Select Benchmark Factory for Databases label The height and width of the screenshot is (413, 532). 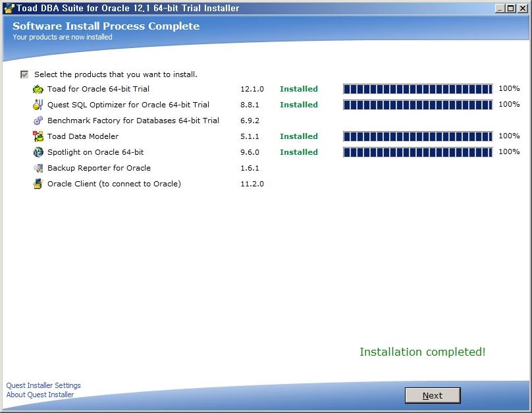133,121
